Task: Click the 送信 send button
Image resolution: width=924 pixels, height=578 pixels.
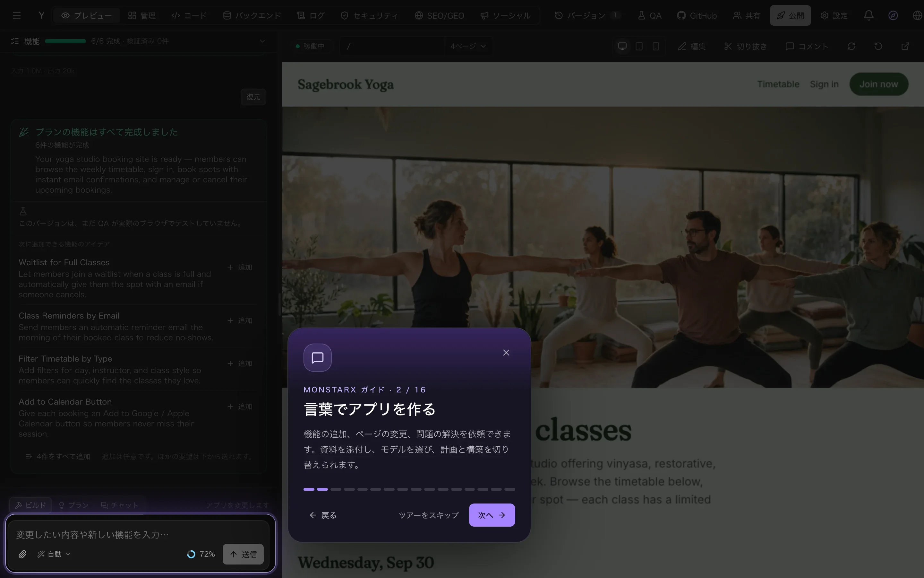Action: [243, 554]
